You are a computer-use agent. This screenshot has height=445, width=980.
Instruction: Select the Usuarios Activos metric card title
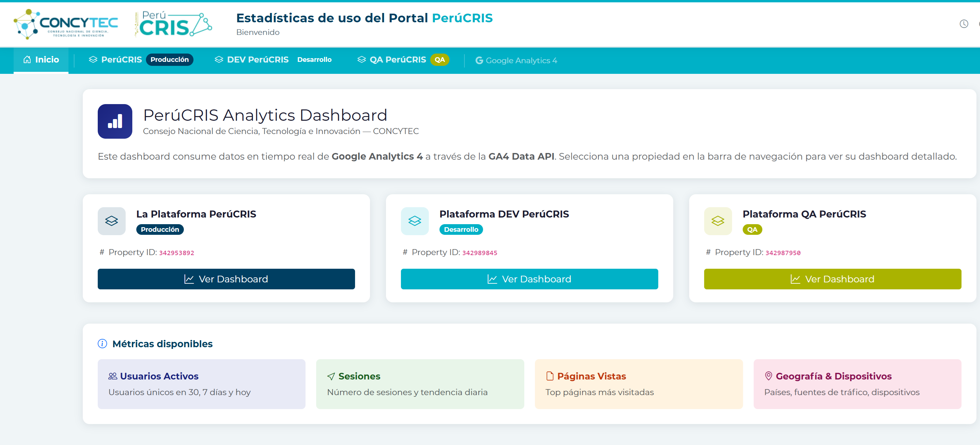[x=159, y=376]
